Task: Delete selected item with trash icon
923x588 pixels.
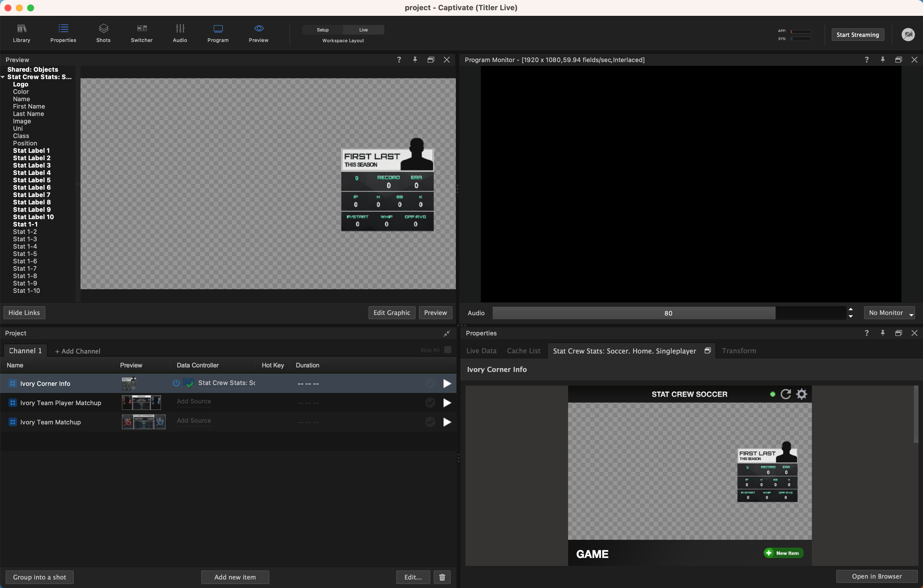Action: pyautogui.click(x=442, y=577)
